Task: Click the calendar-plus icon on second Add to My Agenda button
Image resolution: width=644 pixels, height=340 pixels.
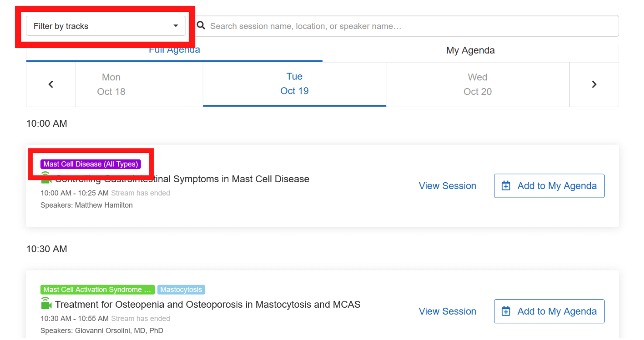Action: click(x=506, y=311)
